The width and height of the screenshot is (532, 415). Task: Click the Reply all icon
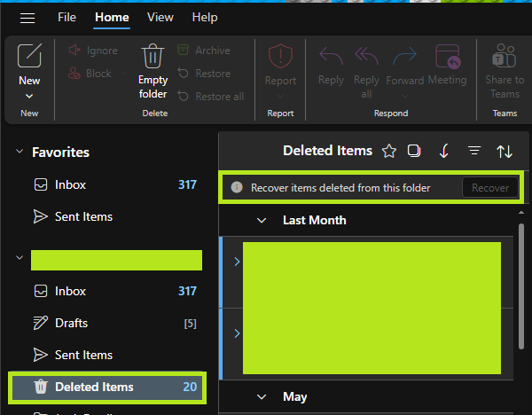tap(366, 56)
